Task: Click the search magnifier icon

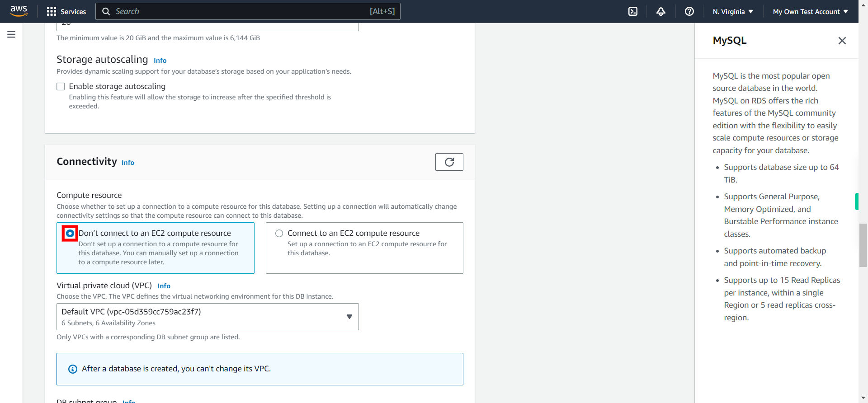Action: click(106, 11)
